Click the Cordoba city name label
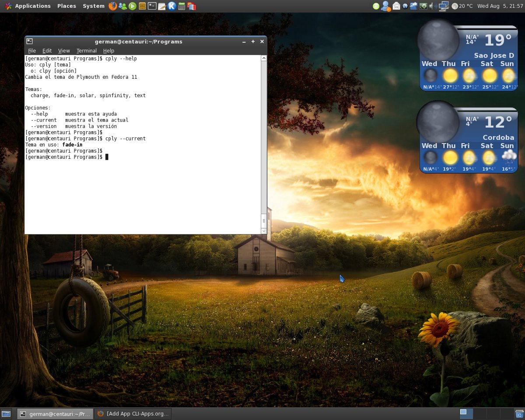The width and height of the screenshot is (525, 420). (498, 137)
